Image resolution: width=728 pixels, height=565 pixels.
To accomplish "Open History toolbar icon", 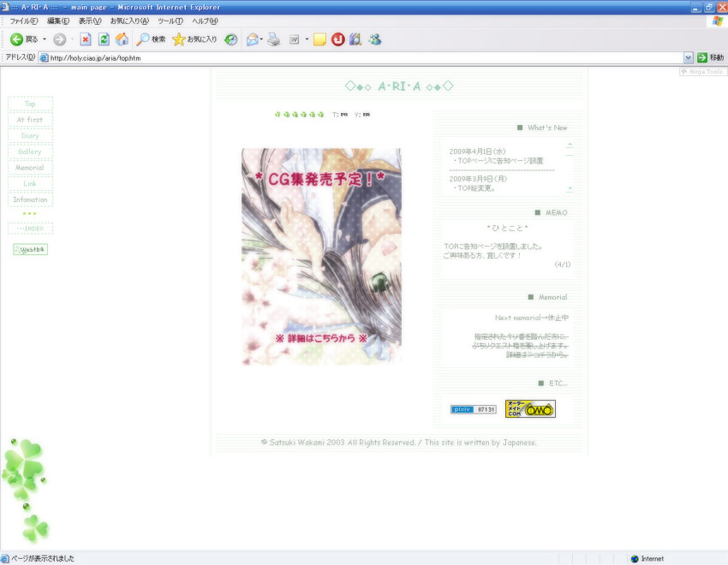I will pos(230,39).
